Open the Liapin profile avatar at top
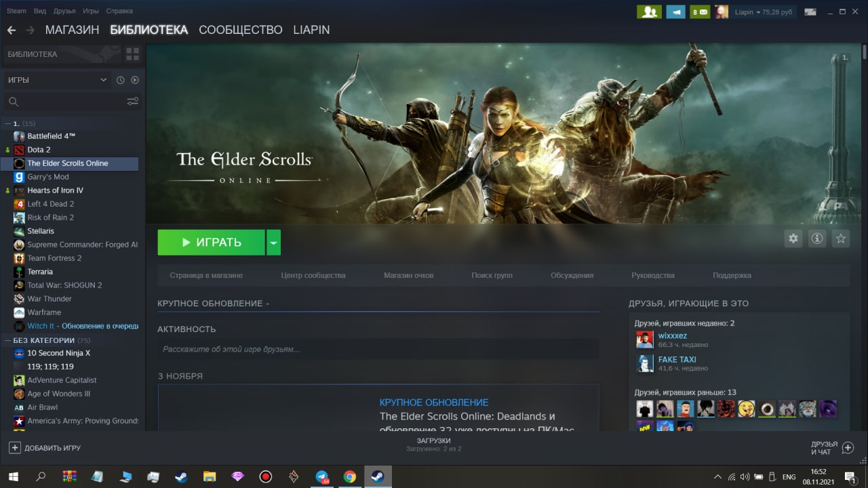Screen dimensions: 868x488 point(722,12)
